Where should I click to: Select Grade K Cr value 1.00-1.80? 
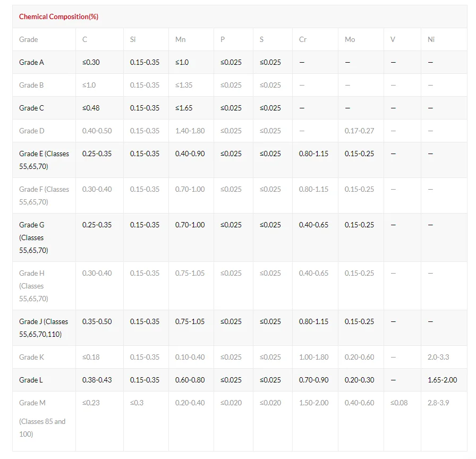tap(313, 357)
